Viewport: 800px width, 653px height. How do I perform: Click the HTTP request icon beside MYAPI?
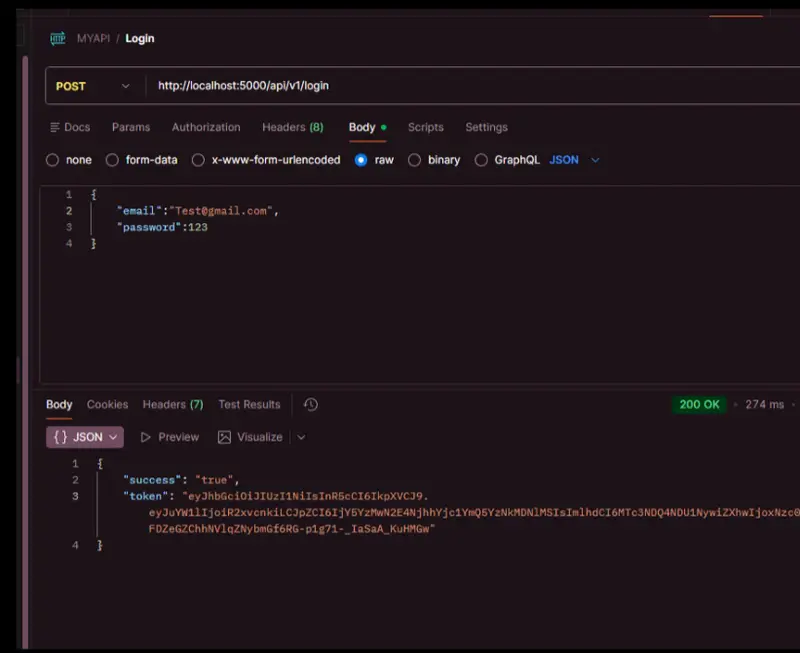pyautogui.click(x=58, y=38)
